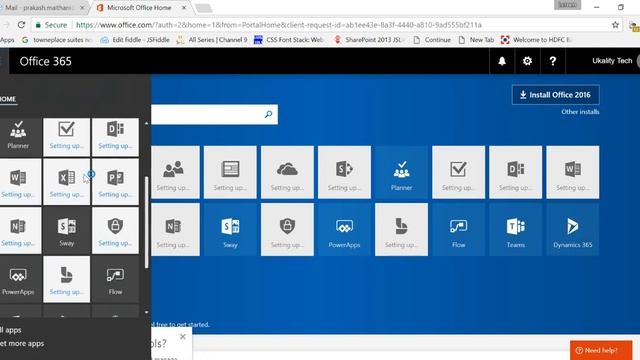
Task: Reload the page with browser refresh
Action: click(x=21, y=25)
